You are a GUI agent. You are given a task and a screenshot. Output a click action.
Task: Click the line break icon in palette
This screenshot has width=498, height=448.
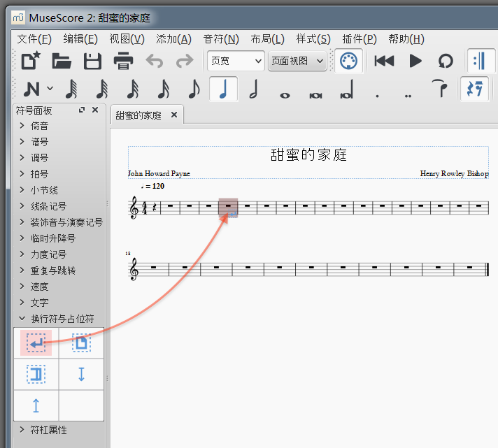[36, 343]
